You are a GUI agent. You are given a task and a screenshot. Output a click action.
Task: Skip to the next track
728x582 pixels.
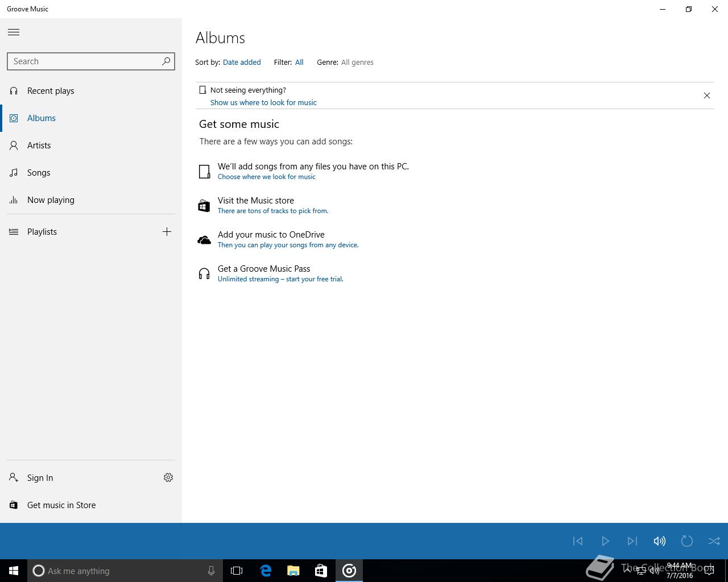click(632, 541)
